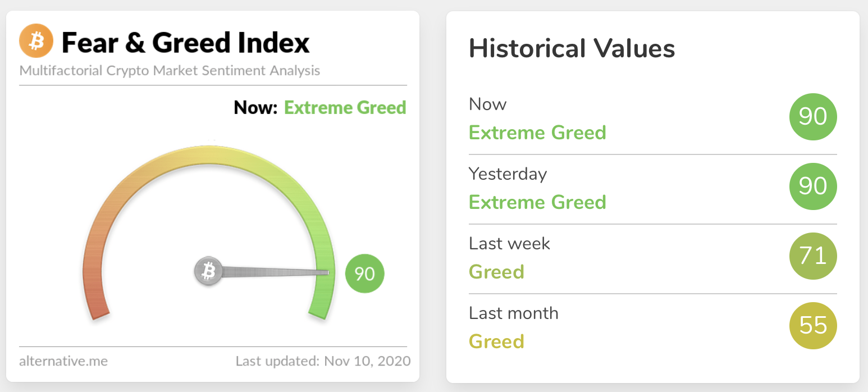Click the Now value 90 circle
The height and width of the screenshot is (392, 868).
[812, 117]
